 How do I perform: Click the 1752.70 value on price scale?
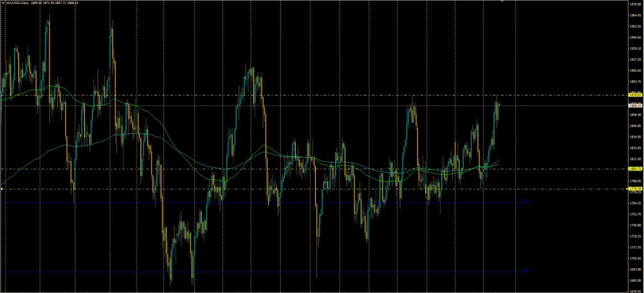tap(634, 214)
